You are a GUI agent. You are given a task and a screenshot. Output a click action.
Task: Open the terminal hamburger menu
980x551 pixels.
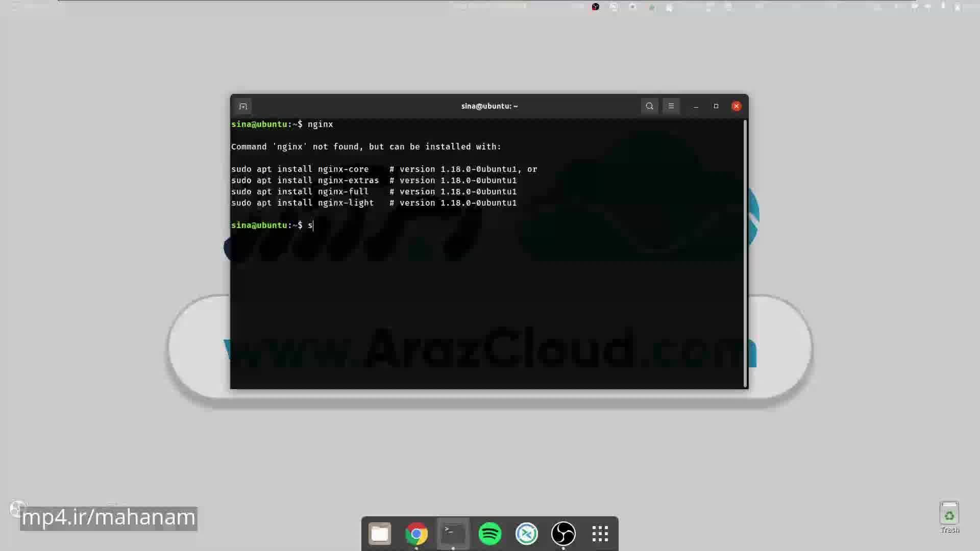(671, 106)
